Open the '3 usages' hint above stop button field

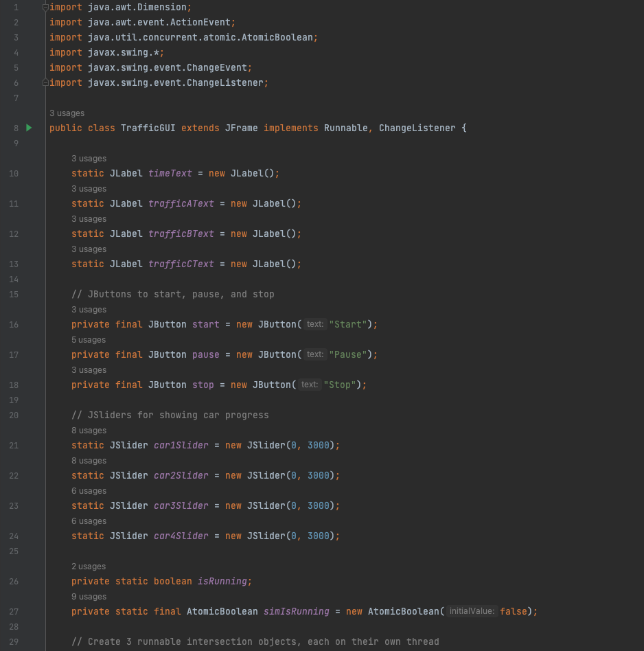coord(89,370)
